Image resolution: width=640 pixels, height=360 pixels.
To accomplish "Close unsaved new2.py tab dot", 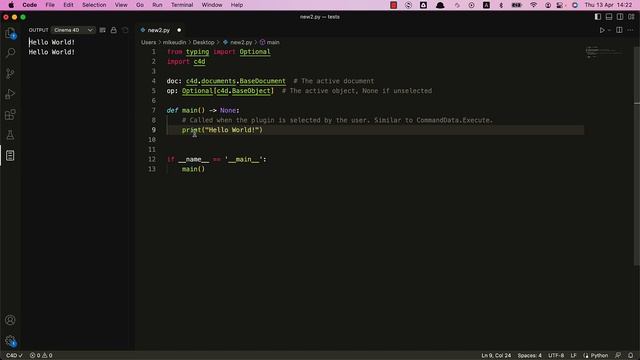I will coord(179,30).
